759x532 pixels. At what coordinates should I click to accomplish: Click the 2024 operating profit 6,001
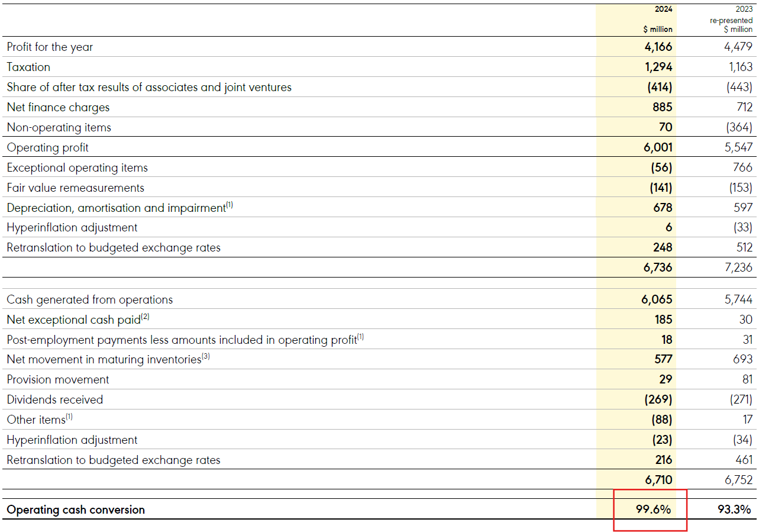[x=658, y=147]
